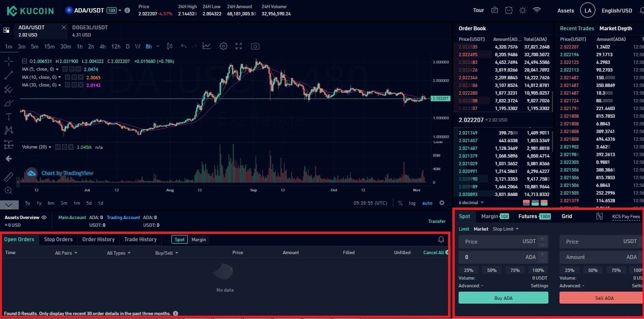Collapse the OHLC legend toggle box

[24, 61]
